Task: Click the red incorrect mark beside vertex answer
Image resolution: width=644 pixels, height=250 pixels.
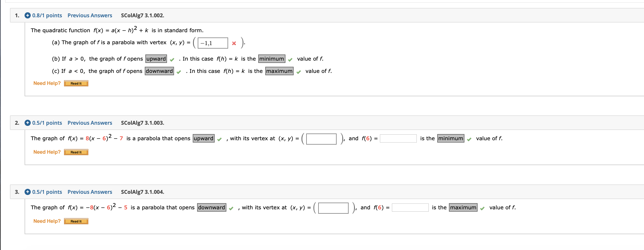Action: tap(234, 43)
